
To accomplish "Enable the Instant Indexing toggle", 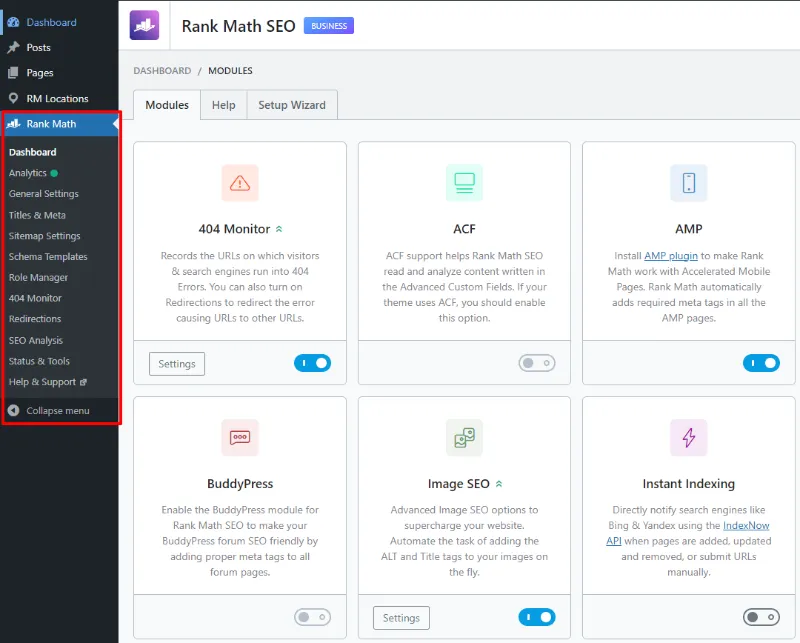I will tap(761, 617).
